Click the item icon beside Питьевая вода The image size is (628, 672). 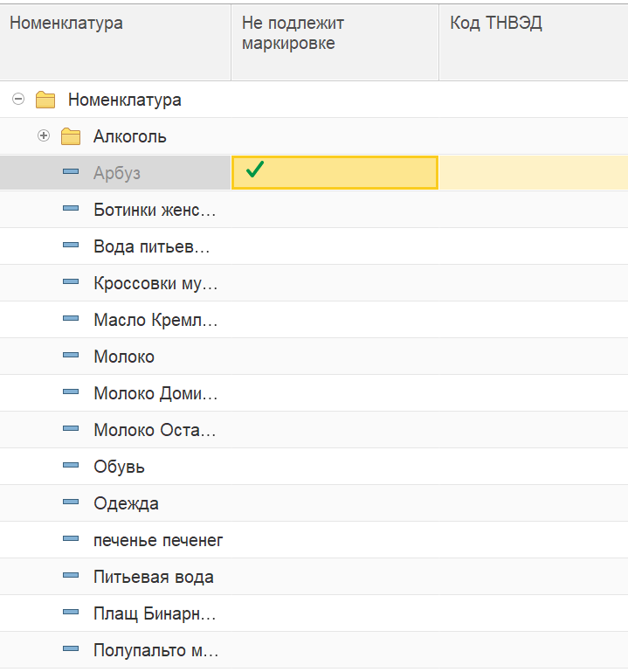(71, 575)
